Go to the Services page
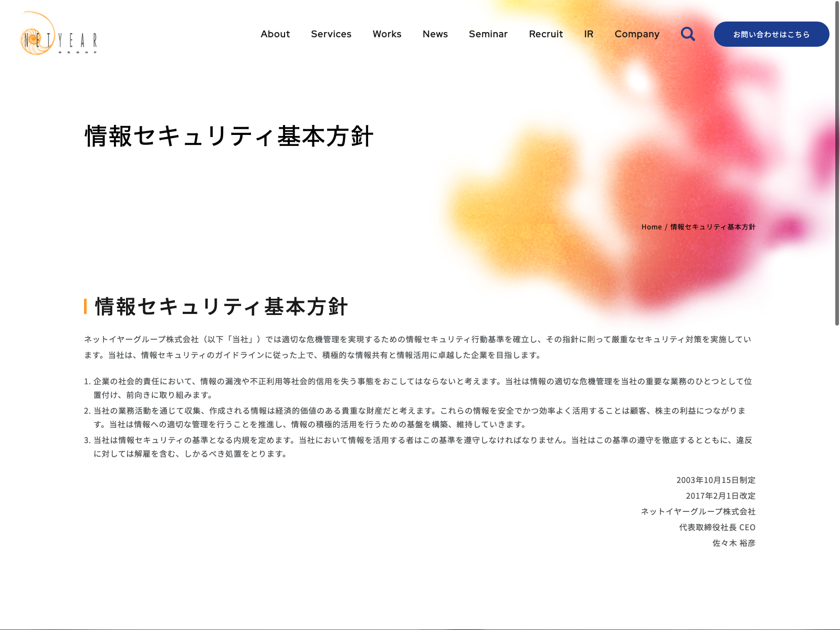 [x=331, y=34]
